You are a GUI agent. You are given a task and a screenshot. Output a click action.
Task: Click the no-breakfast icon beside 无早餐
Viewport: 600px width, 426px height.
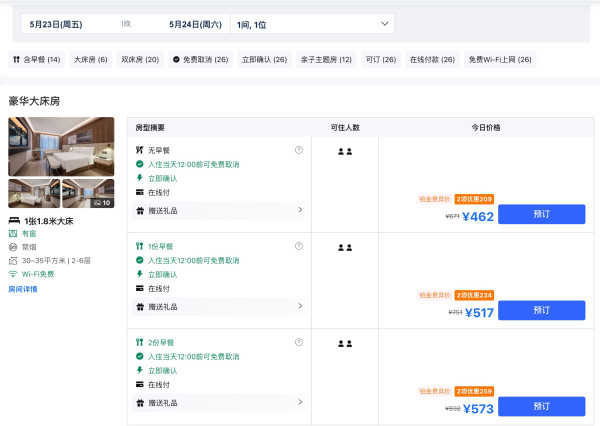pos(140,150)
